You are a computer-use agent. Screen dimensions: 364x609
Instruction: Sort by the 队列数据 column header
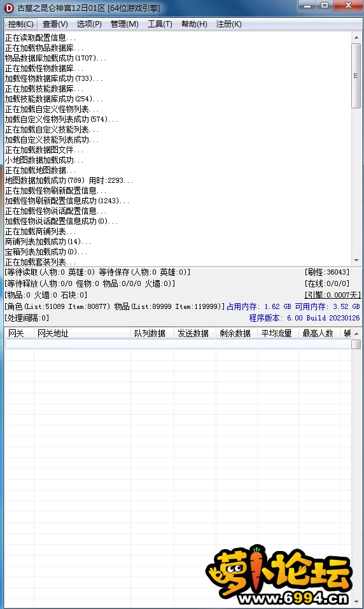tap(153, 333)
